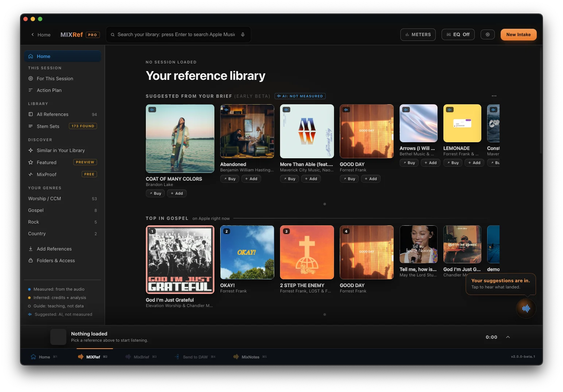Click the 'on Apple right now' text
Screen dimensions: 563x392
pyautogui.click(x=211, y=218)
